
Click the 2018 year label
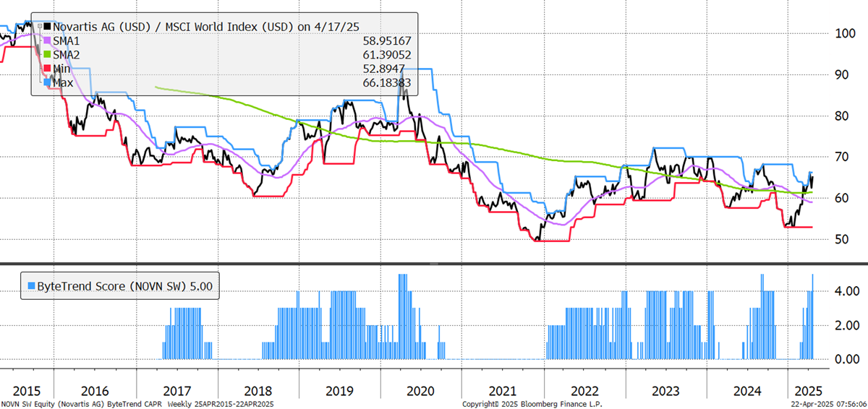tap(258, 390)
